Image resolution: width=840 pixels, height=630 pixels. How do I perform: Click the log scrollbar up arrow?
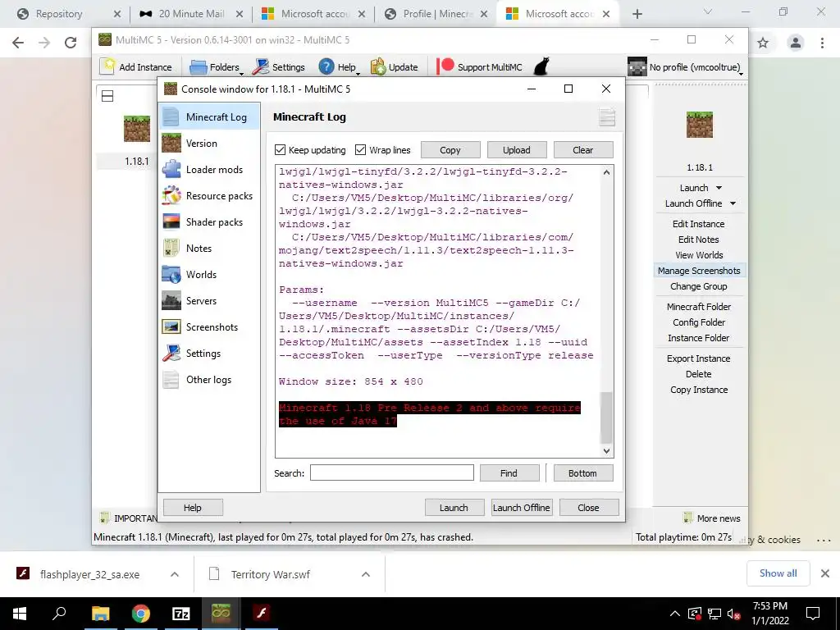click(606, 172)
